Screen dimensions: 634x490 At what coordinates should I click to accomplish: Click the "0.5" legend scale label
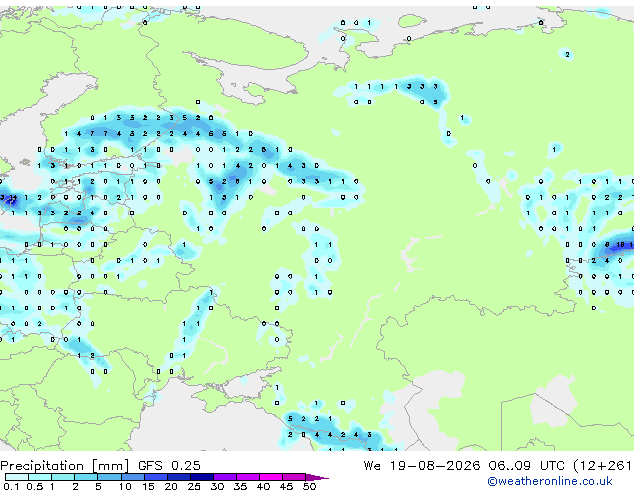point(34,486)
